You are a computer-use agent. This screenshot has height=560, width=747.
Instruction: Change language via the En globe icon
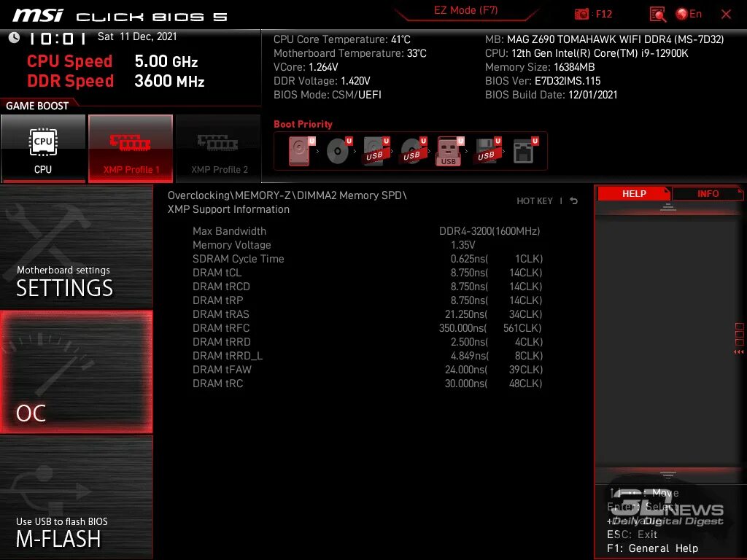click(x=689, y=15)
